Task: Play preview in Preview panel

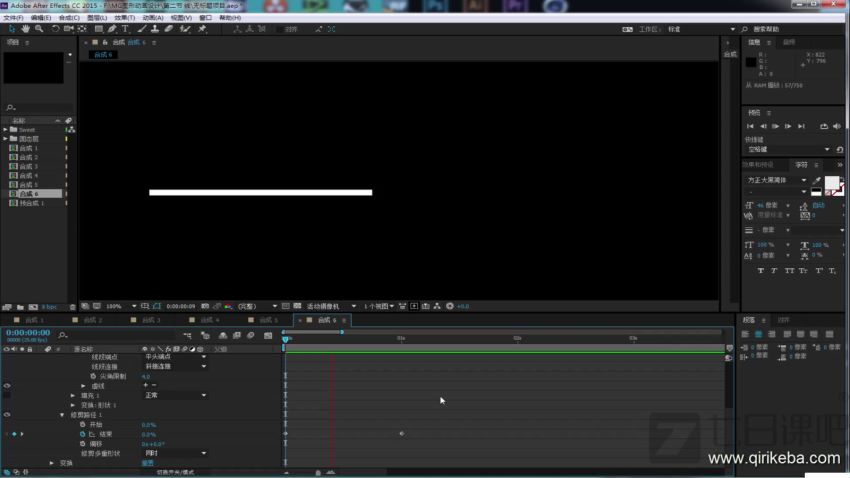Action: pos(776,126)
